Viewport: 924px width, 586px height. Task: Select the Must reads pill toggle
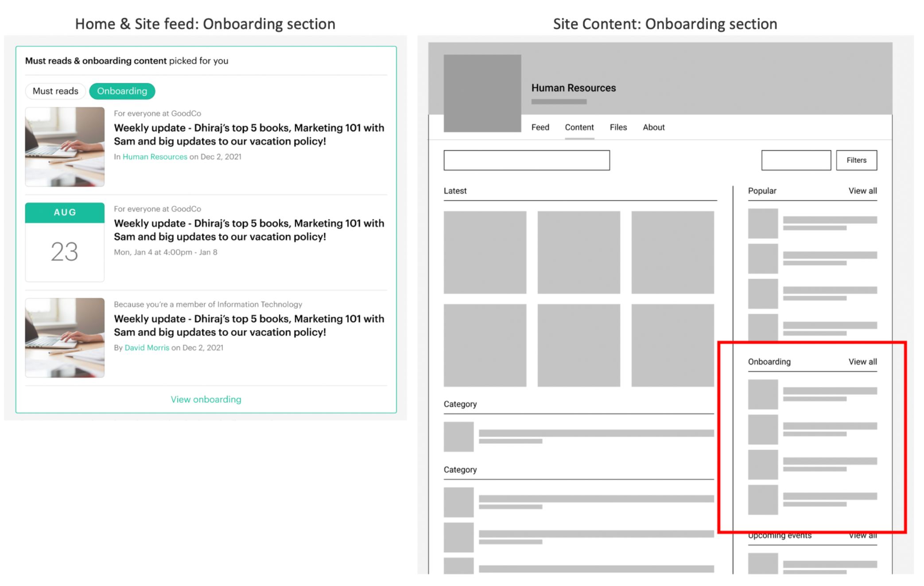point(55,91)
